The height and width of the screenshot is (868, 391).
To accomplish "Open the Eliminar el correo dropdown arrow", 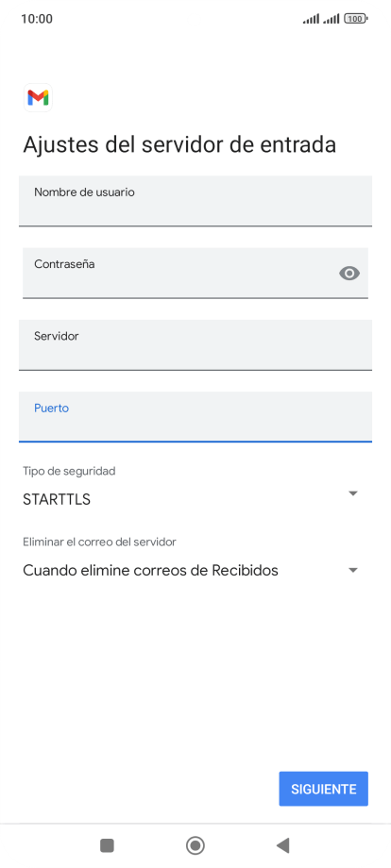I will [x=353, y=570].
